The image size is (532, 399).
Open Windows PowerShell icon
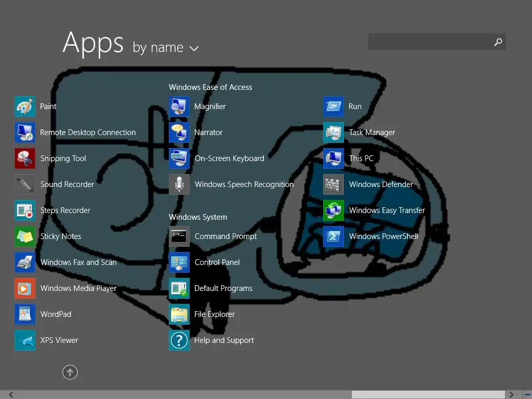click(x=334, y=236)
